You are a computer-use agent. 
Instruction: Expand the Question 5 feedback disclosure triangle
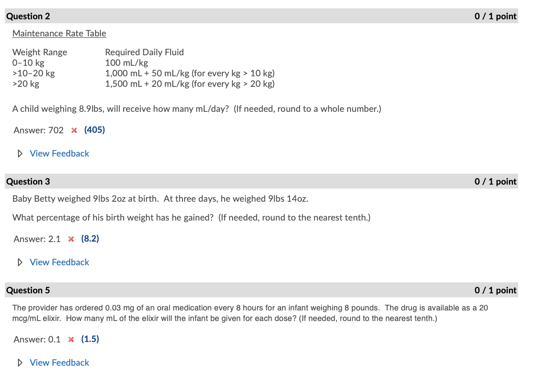pyautogui.click(x=19, y=363)
